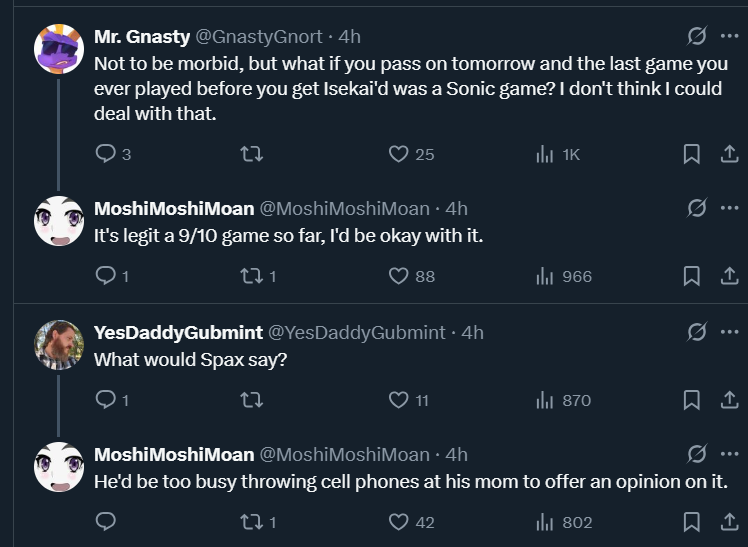Share the cell phones reply tweet
The height and width of the screenshot is (547, 748).
(x=729, y=522)
